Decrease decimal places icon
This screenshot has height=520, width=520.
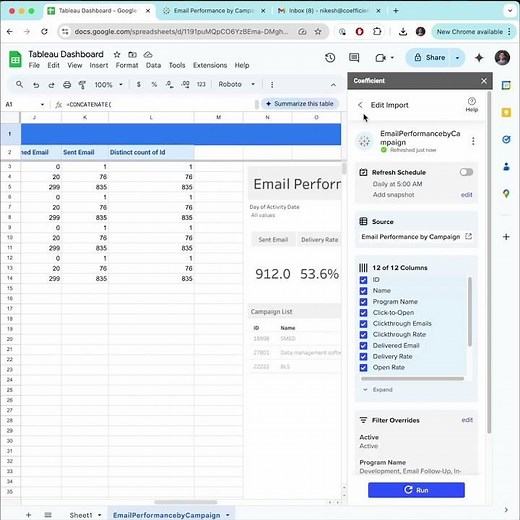(169, 84)
